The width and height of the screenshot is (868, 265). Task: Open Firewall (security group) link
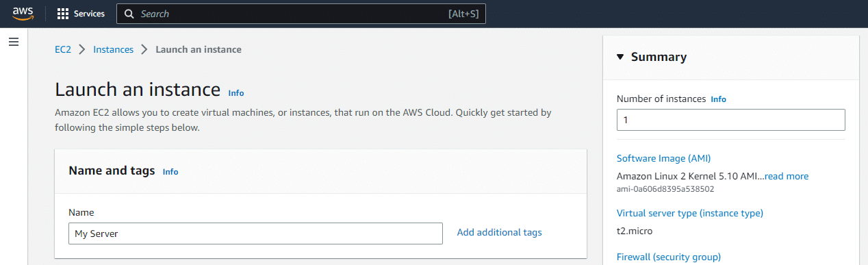(x=668, y=257)
